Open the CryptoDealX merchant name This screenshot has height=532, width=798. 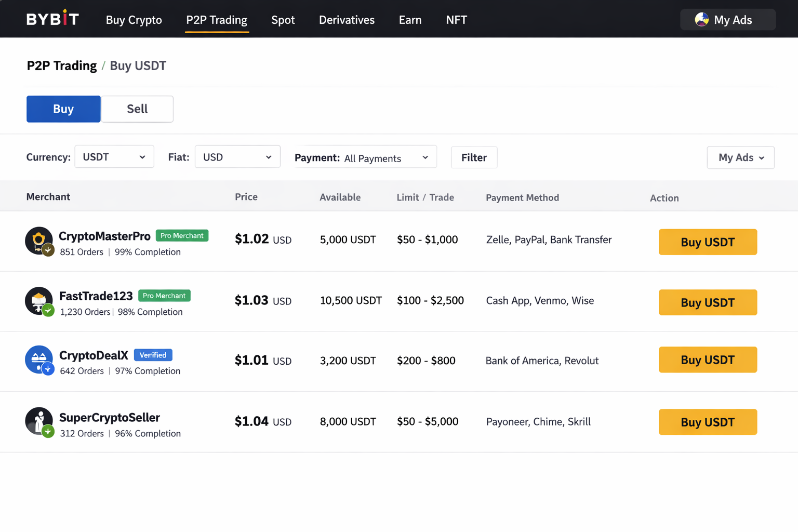coord(94,355)
